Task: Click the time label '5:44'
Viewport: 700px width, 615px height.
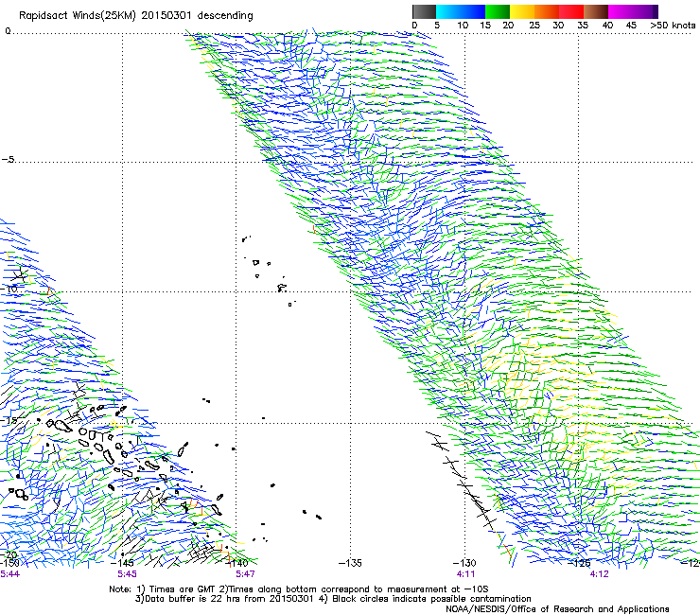Action: [x=9, y=574]
